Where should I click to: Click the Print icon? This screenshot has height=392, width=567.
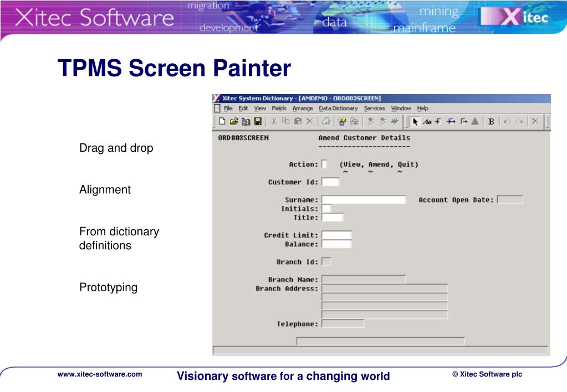coord(326,121)
